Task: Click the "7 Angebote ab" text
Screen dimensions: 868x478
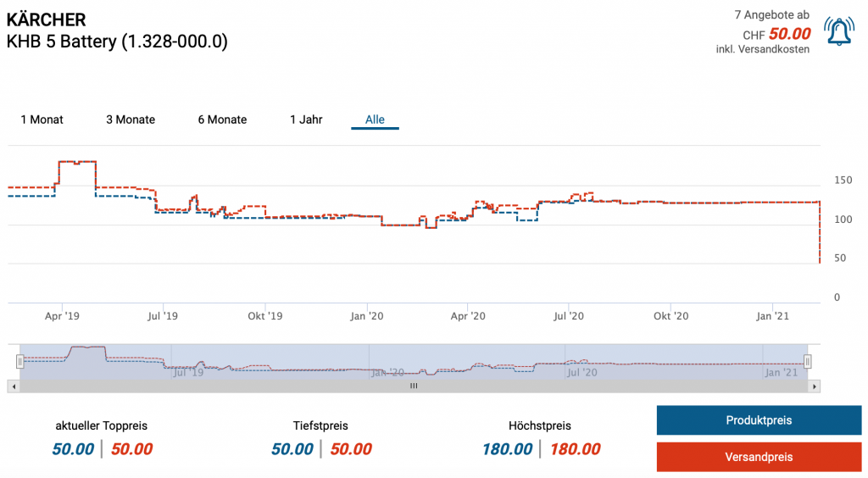Action: coord(771,15)
